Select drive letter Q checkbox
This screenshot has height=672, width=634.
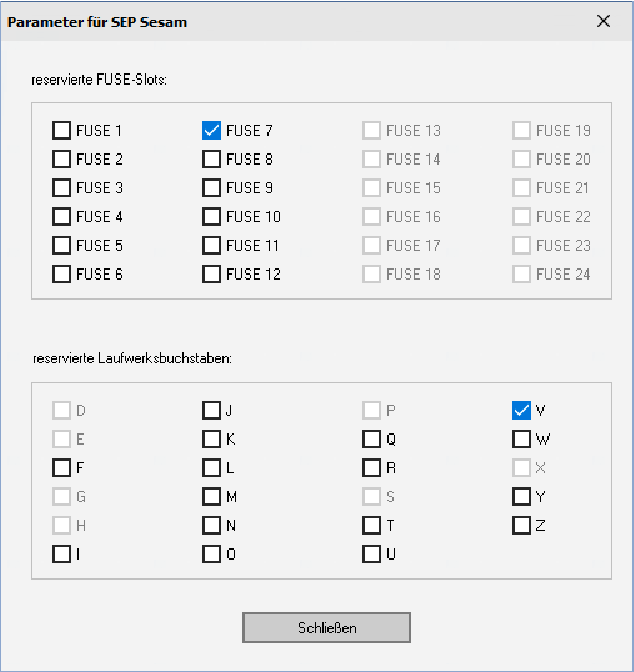click(x=371, y=439)
